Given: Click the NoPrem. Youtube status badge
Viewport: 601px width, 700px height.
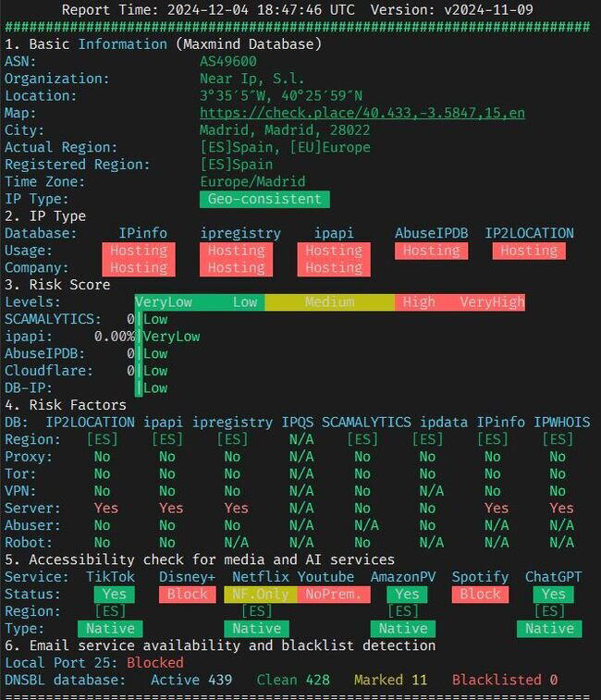Looking at the screenshot, I should point(334,595).
